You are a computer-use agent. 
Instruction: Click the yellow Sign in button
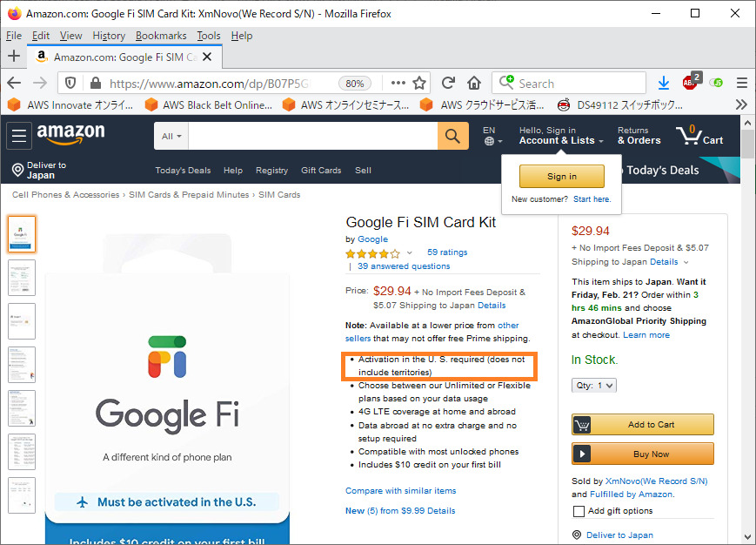tap(562, 176)
